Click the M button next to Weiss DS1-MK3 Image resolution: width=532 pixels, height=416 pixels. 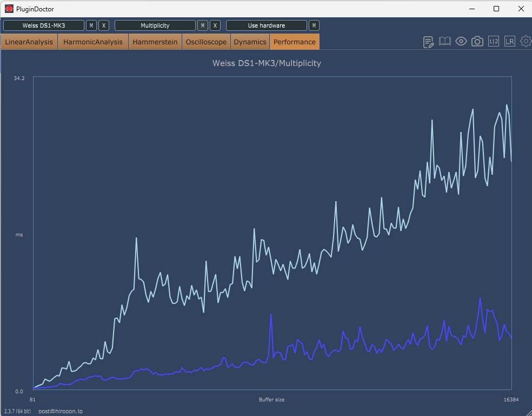(x=91, y=25)
